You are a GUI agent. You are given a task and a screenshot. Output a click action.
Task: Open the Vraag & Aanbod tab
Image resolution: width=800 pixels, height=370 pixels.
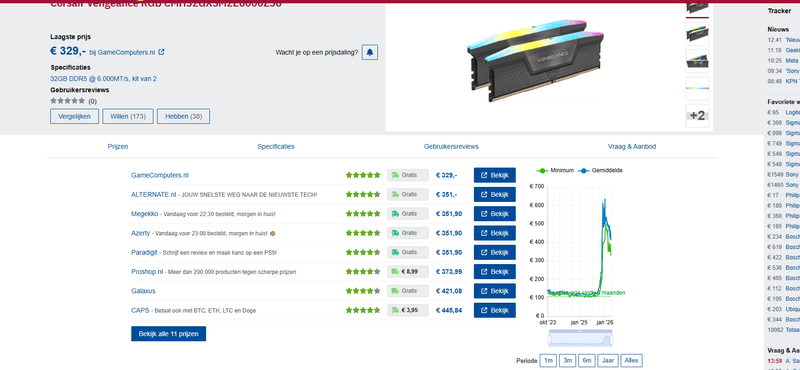pos(632,146)
